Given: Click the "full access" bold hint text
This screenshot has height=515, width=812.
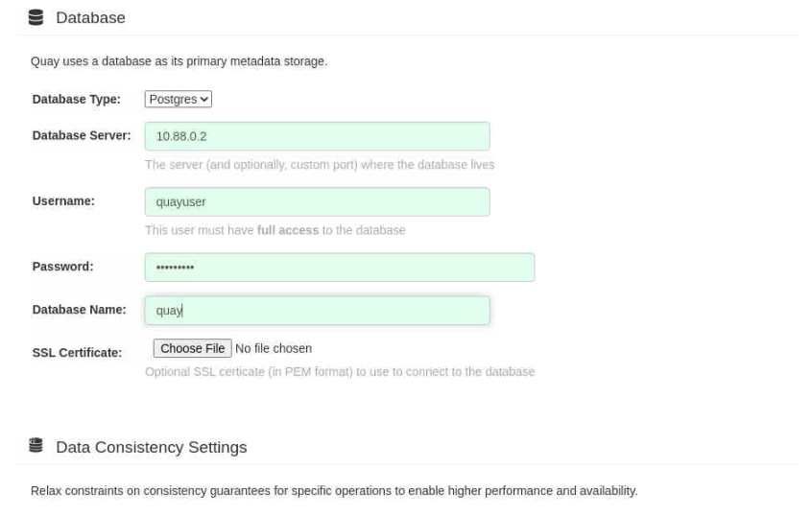Looking at the screenshot, I should point(288,230).
